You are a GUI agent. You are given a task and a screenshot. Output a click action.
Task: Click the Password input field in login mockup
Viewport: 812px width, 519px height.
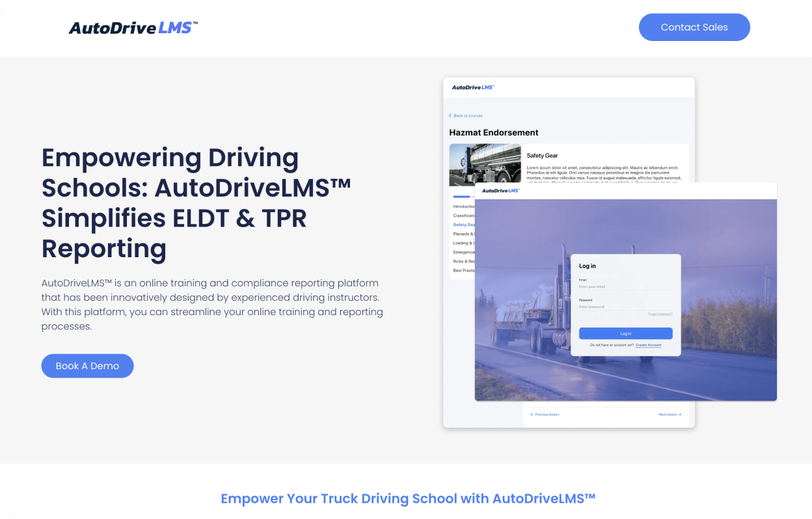tap(625, 307)
